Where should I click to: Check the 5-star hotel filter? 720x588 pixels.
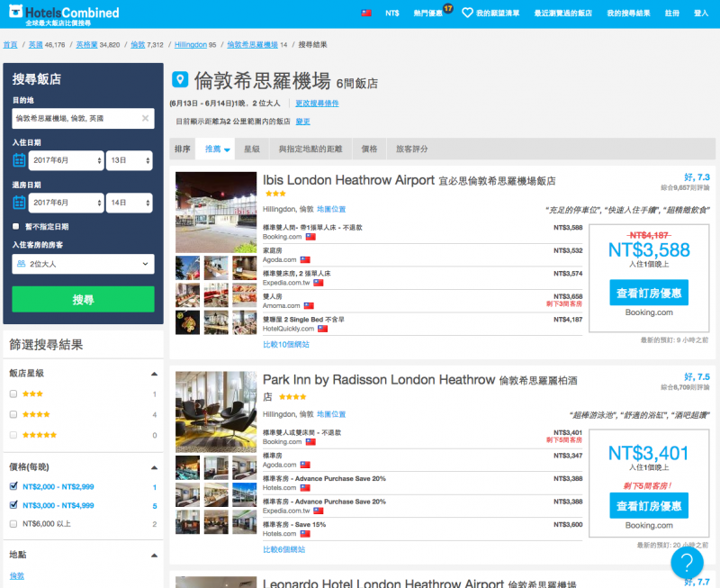click(13, 435)
